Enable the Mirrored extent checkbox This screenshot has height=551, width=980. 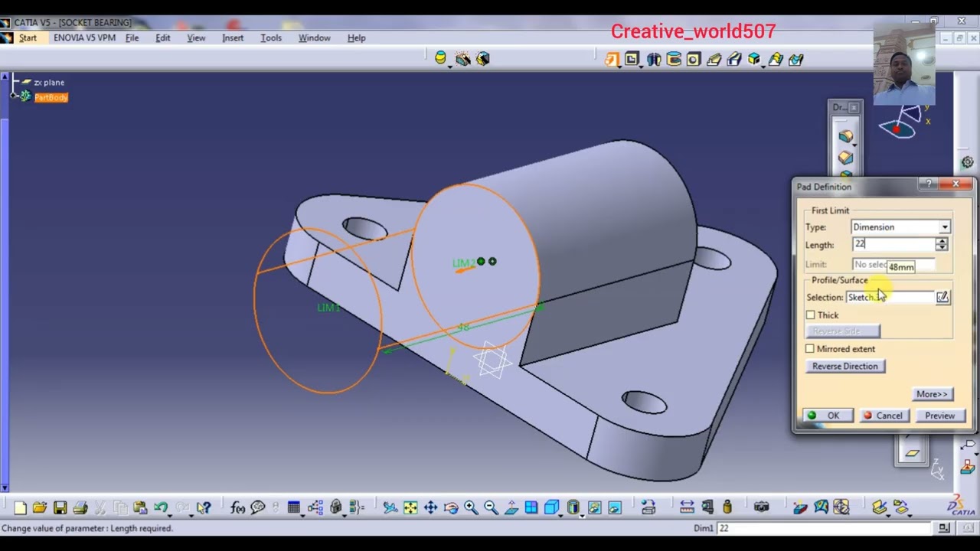click(810, 349)
